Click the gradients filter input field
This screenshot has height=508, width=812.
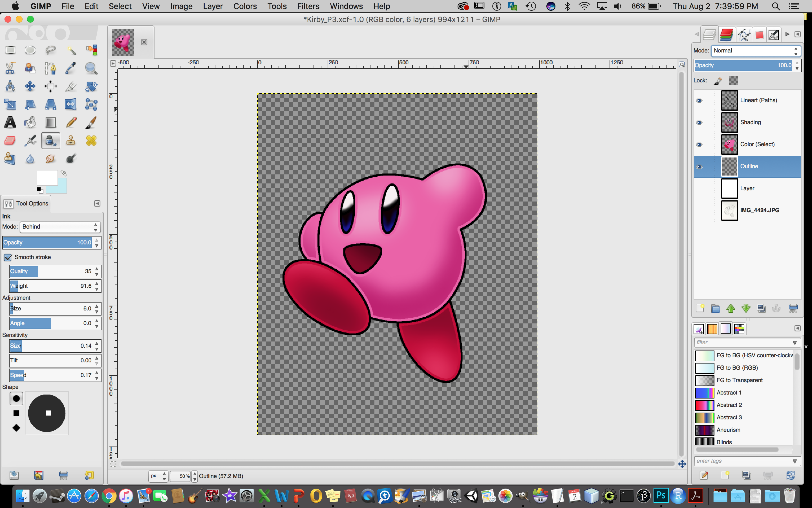pyautogui.click(x=742, y=343)
